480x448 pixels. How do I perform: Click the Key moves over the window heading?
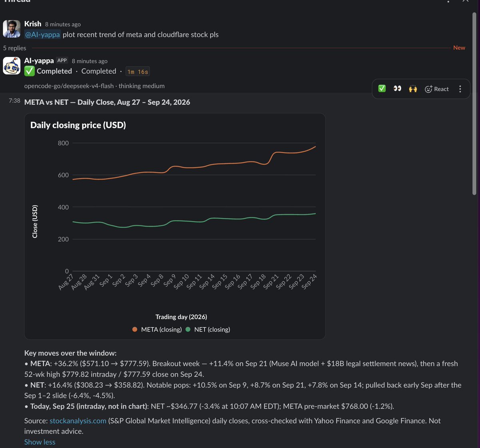[x=70, y=353]
